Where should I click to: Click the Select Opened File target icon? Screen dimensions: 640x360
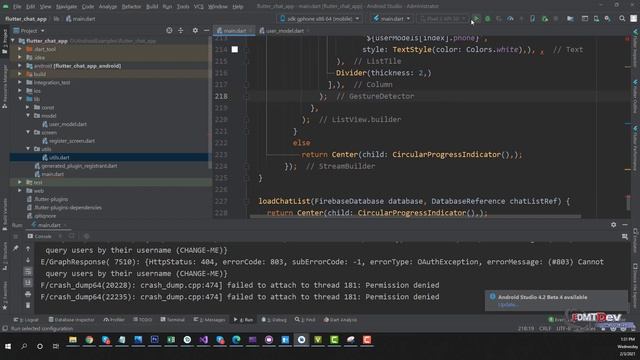(x=169, y=31)
